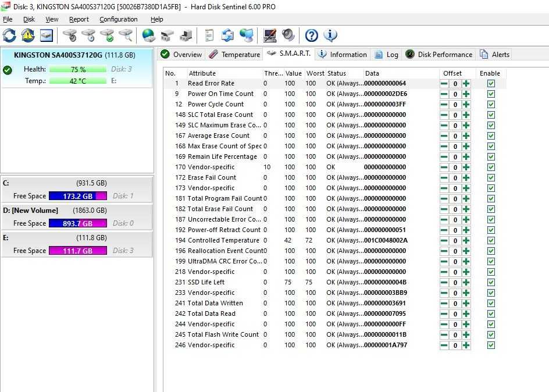Screen dimensions: 549x392
Task: Click the green Health 75 % bar
Action: click(x=78, y=69)
